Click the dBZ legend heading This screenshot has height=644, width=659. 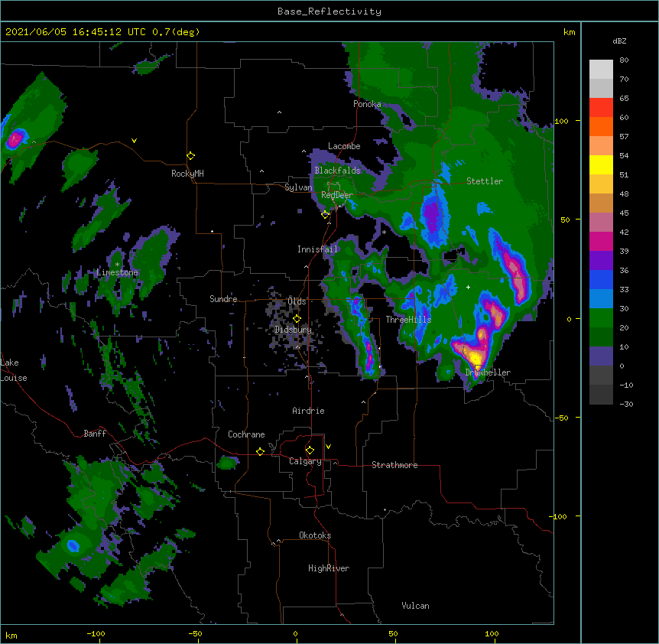click(619, 41)
